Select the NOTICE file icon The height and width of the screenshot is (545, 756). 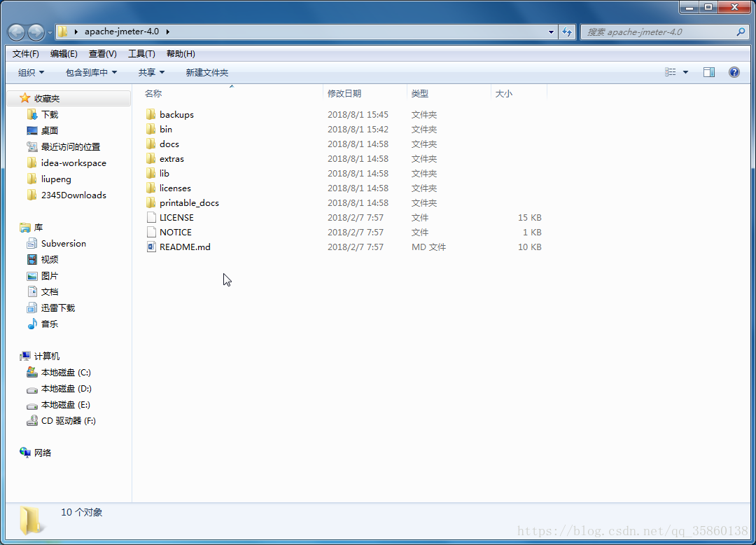click(151, 232)
